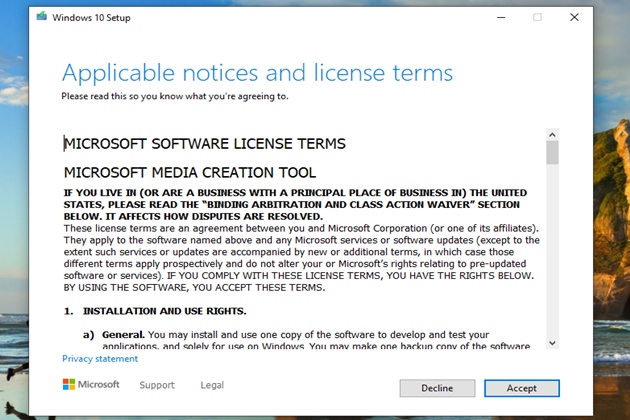Open the Privacy statement link

(x=100, y=358)
